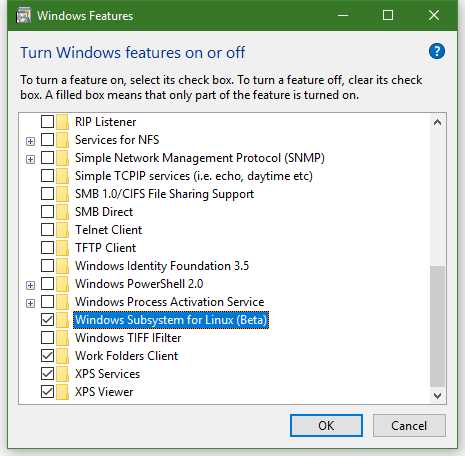Check the SMB Direct checkbox
This screenshot has width=465, height=456.
tap(47, 212)
